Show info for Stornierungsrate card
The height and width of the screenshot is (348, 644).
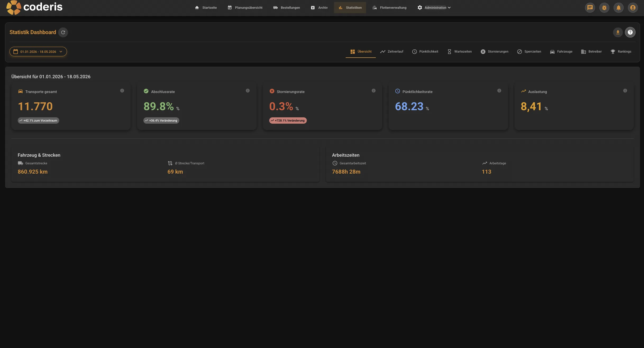pos(373,91)
